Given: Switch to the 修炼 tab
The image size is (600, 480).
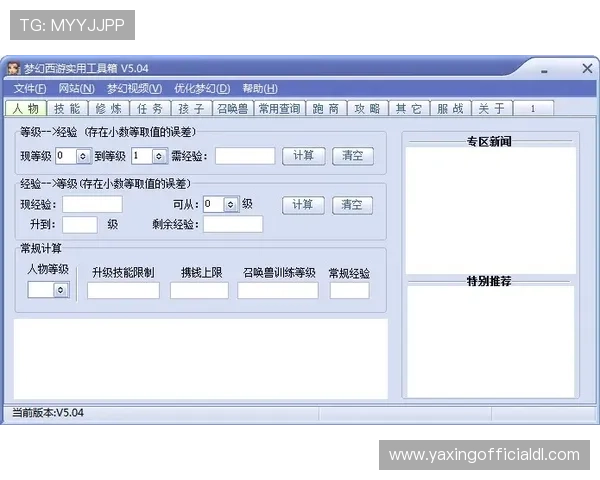Looking at the screenshot, I should [109, 109].
